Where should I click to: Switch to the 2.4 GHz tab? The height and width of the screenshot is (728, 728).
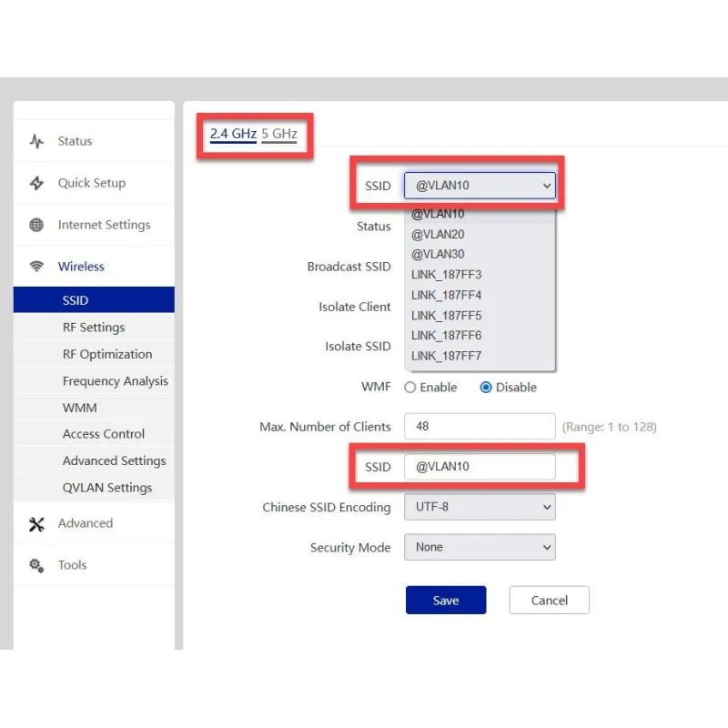tap(233, 134)
